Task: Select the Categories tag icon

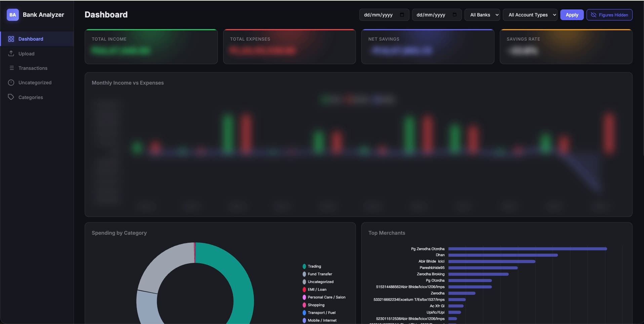Action: click(11, 97)
